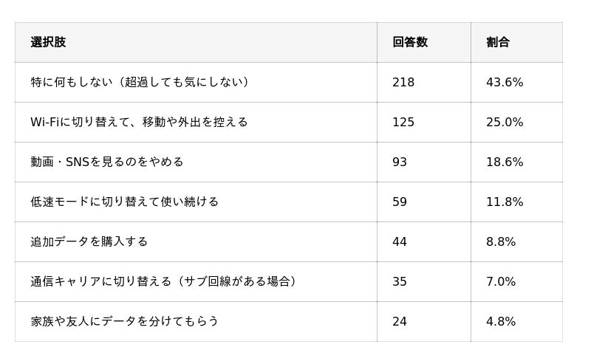Select the 特に何もしない row label
This screenshot has width=591, height=364.
pos(142,82)
